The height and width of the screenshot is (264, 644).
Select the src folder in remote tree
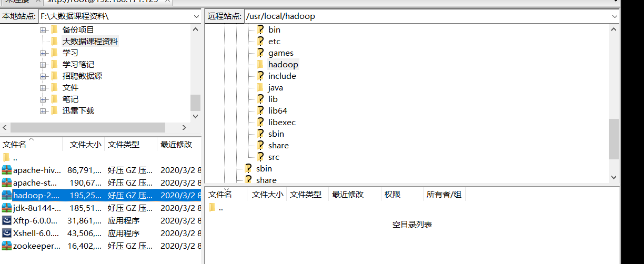(x=274, y=157)
